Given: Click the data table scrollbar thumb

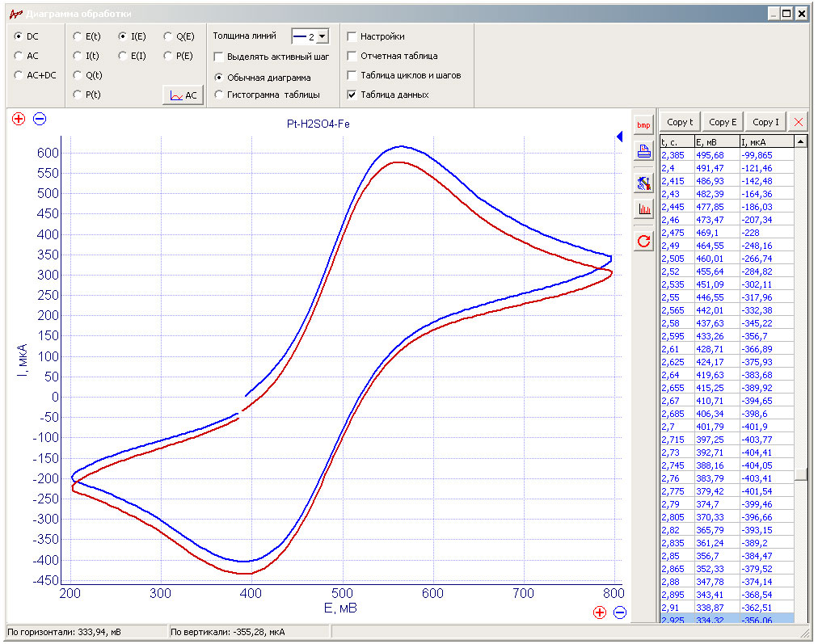Looking at the screenshot, I should click(801, 474).
